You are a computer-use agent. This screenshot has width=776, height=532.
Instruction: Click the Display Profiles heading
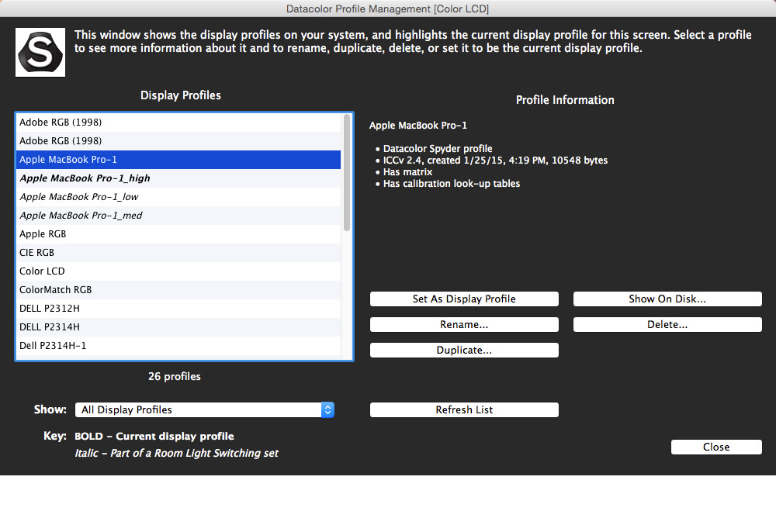(x=181, y=95)
